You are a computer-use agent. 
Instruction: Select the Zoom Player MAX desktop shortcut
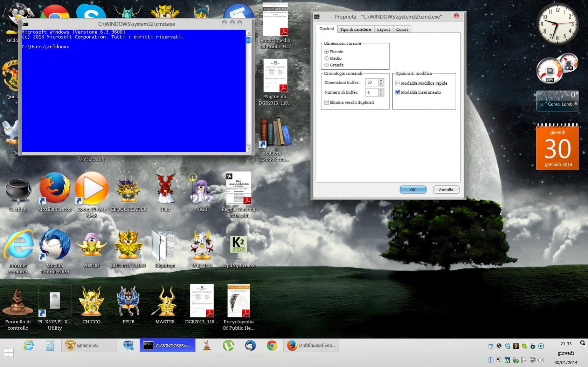coord(91,195)
